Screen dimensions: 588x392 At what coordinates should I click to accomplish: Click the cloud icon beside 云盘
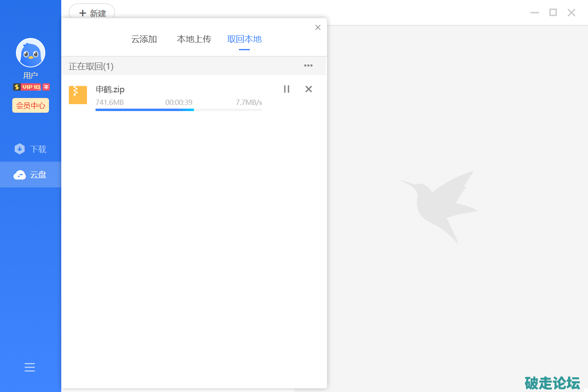click(x=20, y=175)
